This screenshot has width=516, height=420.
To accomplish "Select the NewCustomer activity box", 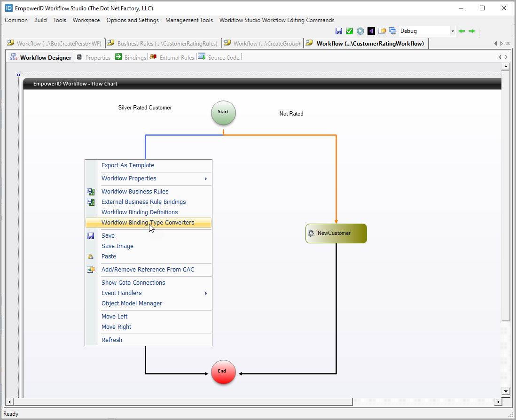I will (336, 233).
